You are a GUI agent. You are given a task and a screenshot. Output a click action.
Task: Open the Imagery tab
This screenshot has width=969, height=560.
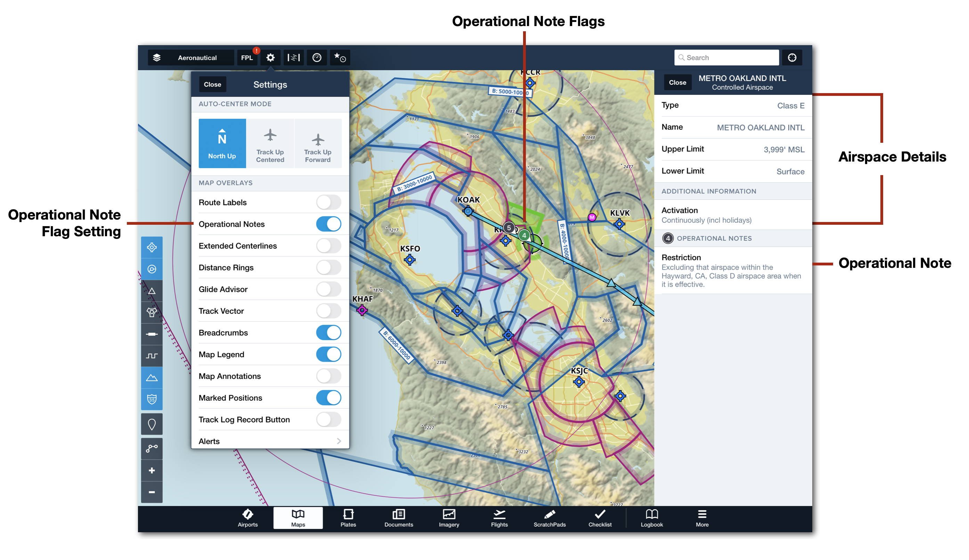click(449, 518)
